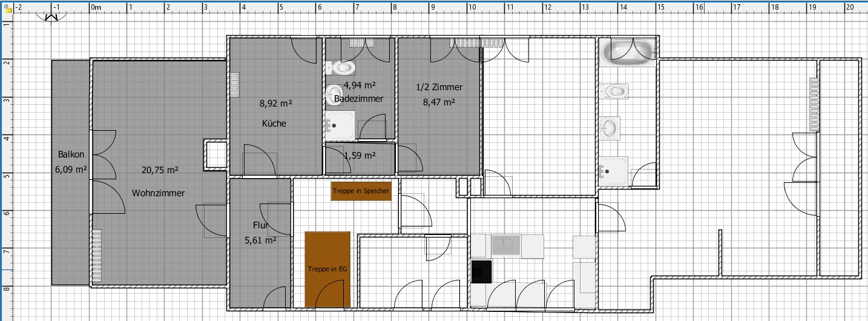Select the Küche room label

point(274,124)
